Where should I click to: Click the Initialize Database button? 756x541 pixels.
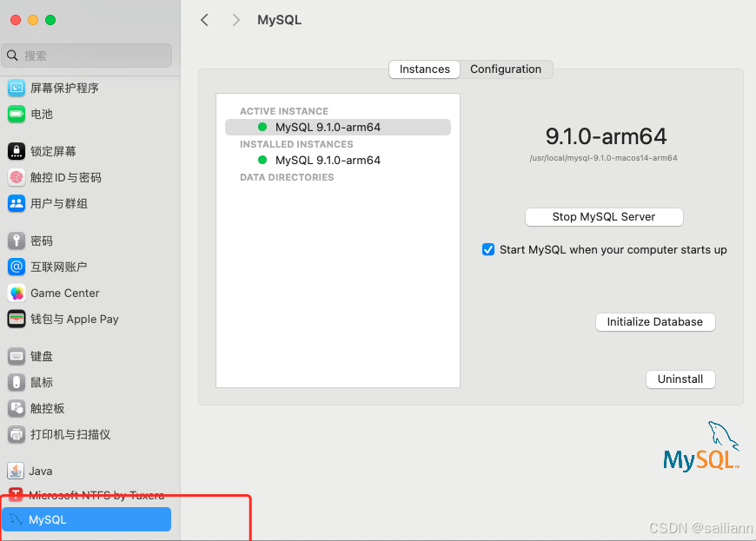pos(654,321)
